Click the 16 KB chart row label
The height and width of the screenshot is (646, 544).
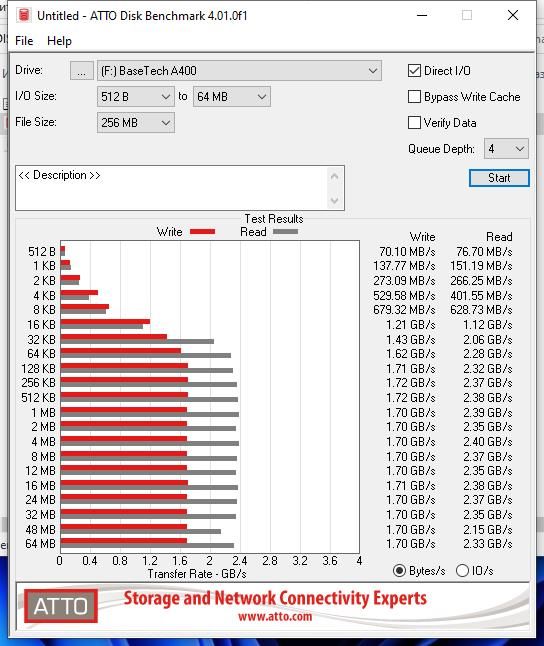click(41, 325)
